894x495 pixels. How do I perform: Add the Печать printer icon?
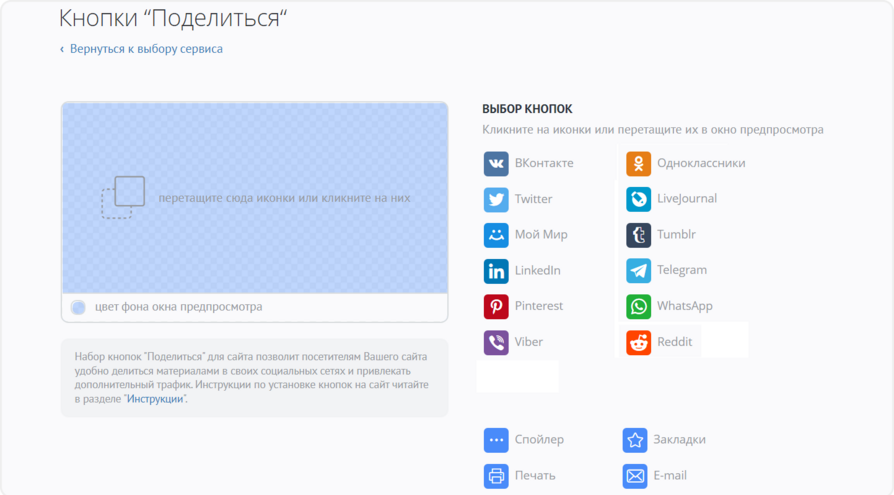(496, 476)
